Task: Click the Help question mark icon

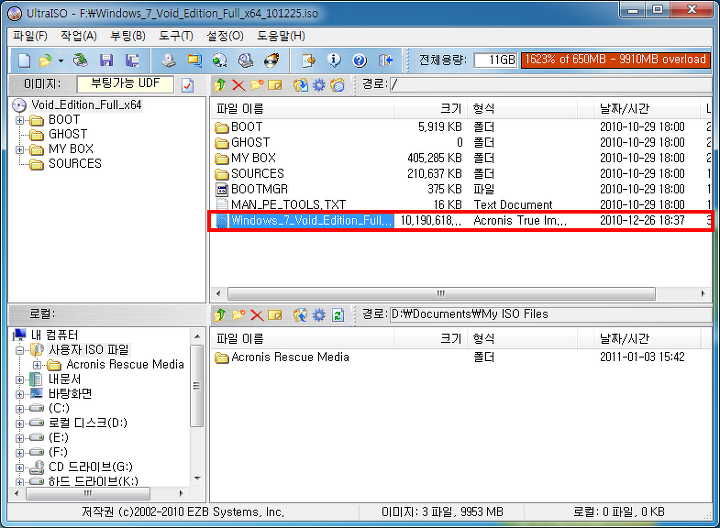Action: [x=360, y=60]
